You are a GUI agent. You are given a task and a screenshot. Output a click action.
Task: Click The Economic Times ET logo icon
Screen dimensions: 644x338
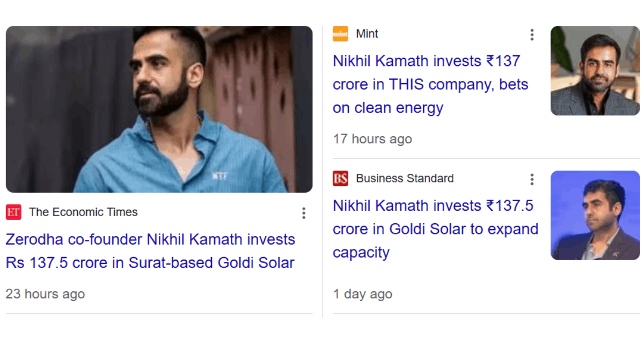[x=13, y=212]
